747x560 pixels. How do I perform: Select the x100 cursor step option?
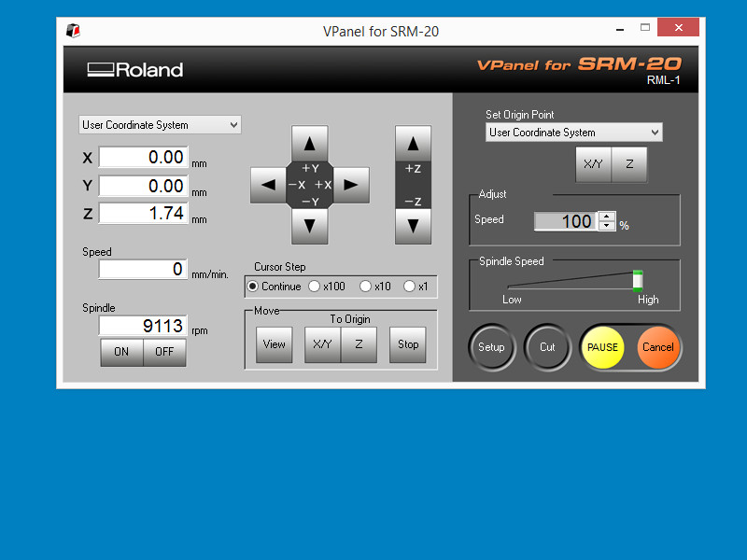tap(327, 287)
